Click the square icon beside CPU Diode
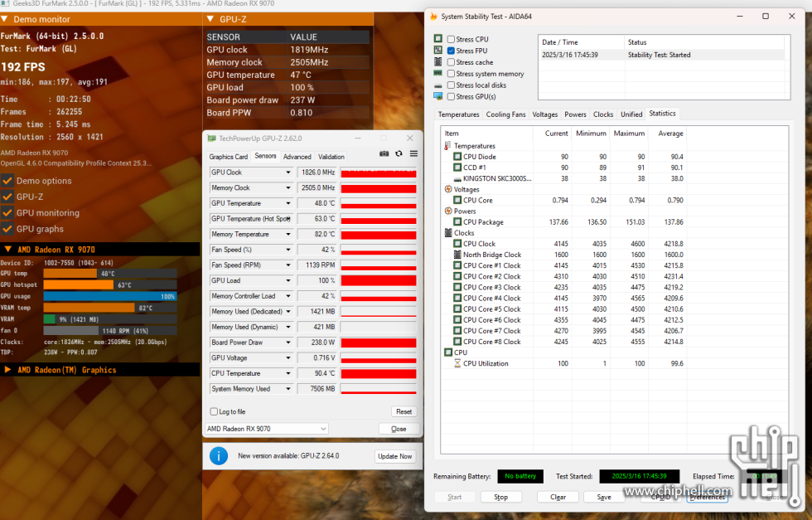The height and width of the screenshot is (520, 812). (457, 157)
